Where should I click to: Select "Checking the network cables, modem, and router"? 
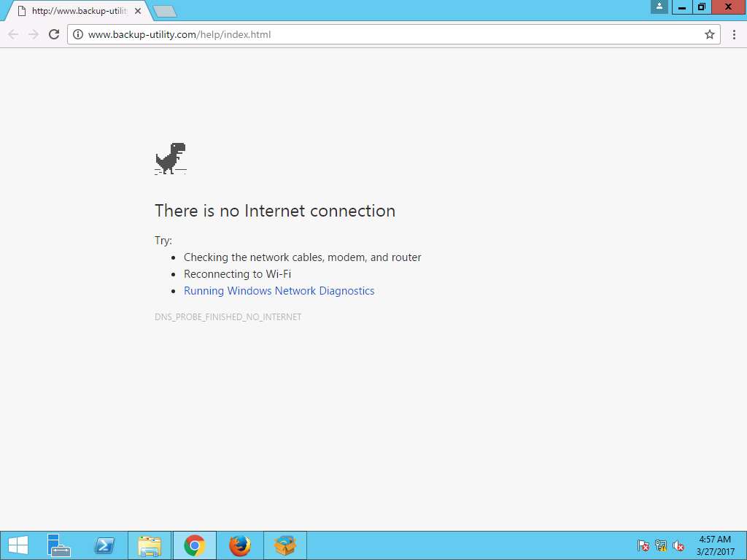point(303,257)
